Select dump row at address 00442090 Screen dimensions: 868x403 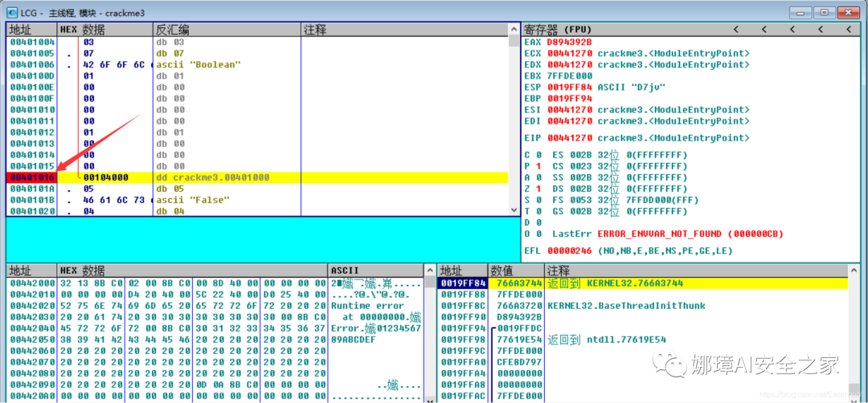(x=215, y=385)
